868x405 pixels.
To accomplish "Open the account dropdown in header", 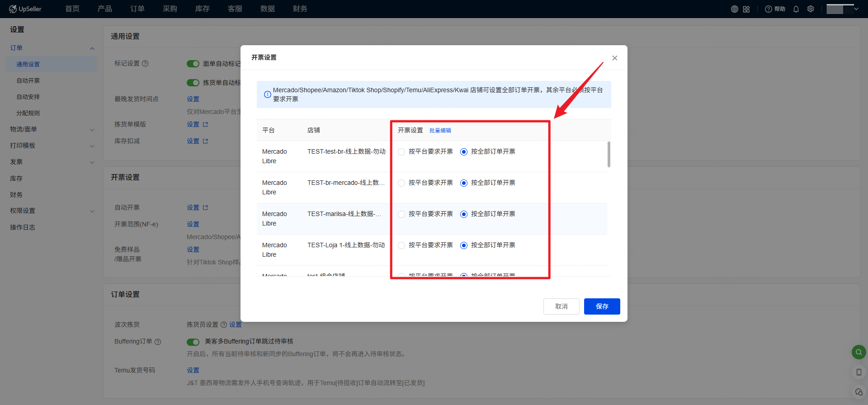I will pos(842,9).
